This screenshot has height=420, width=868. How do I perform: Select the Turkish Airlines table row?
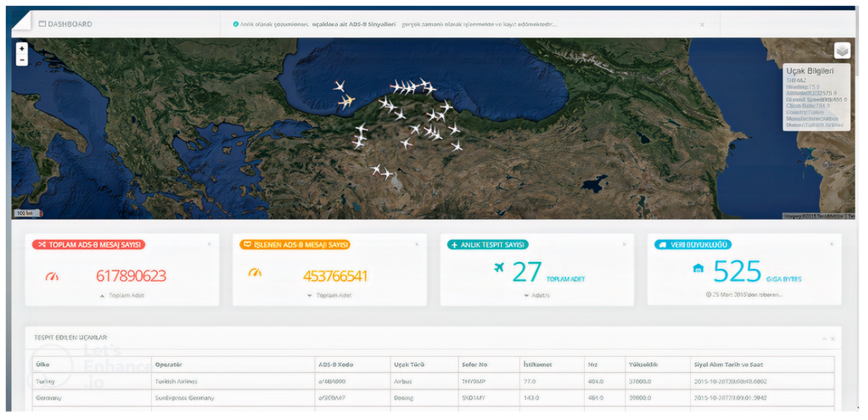coord(176,382)
